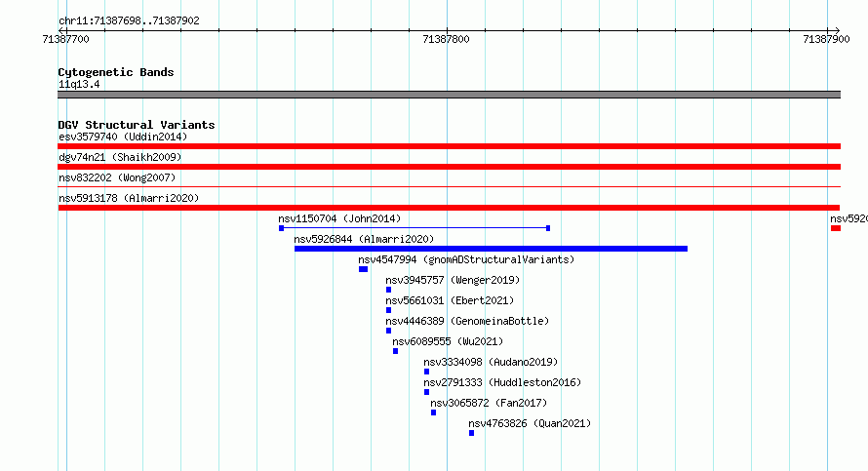Open nsv5926844 (Almarri2020) variant label

364,239
